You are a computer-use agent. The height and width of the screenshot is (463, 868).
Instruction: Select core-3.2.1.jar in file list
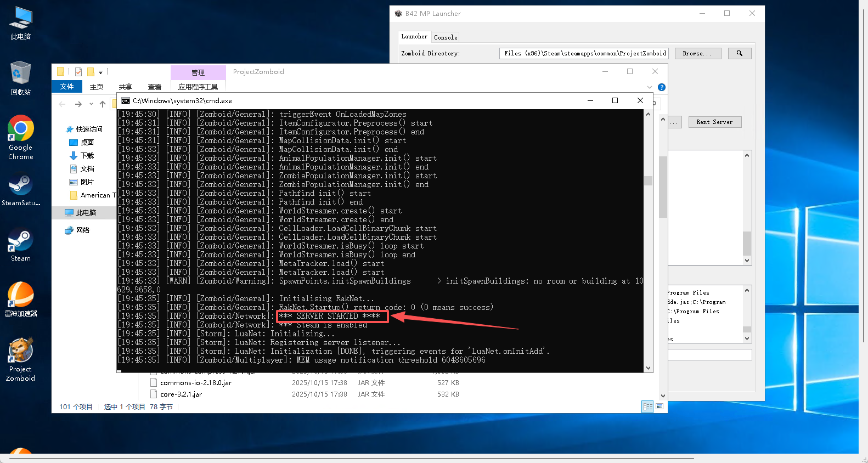click(181, 394)
